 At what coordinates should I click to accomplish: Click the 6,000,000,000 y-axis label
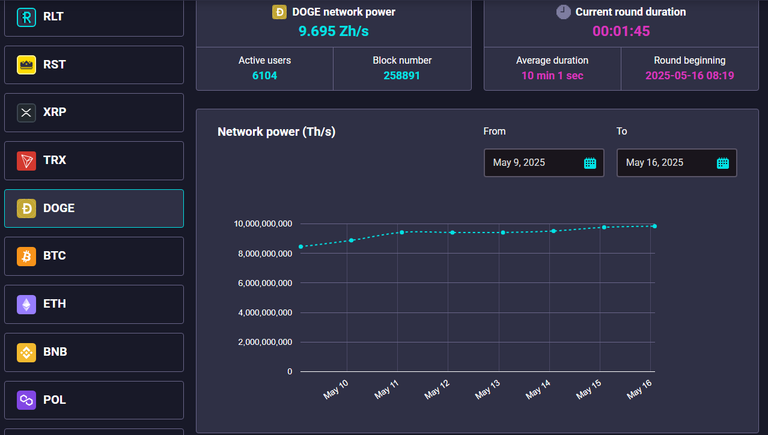click(x=265, y=283)
